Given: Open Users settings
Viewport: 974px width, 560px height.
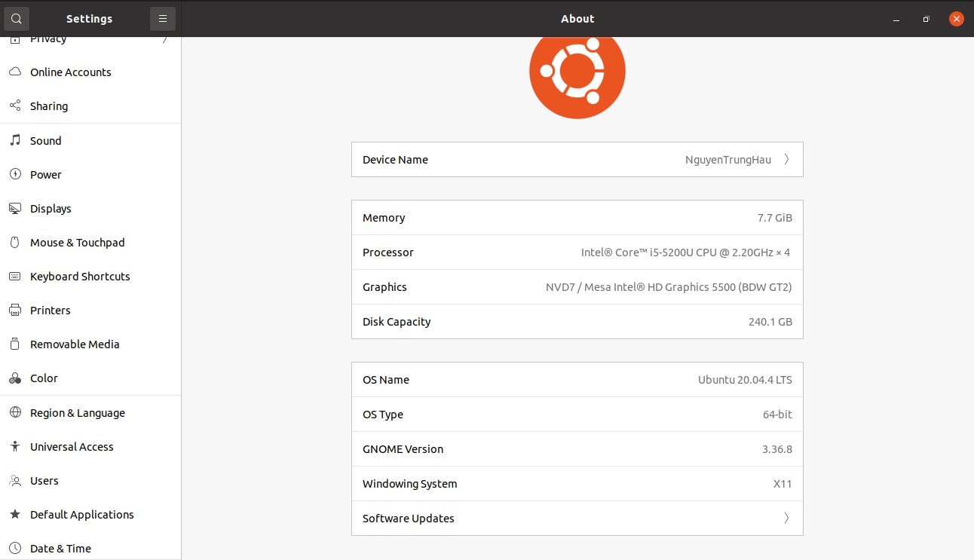Looking at the screenshot, I should (90, 481).
